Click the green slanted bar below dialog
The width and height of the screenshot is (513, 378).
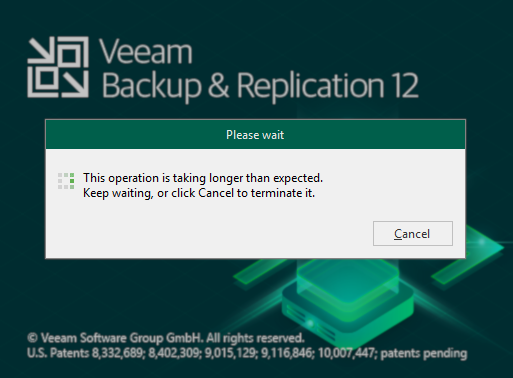(258, 271)
